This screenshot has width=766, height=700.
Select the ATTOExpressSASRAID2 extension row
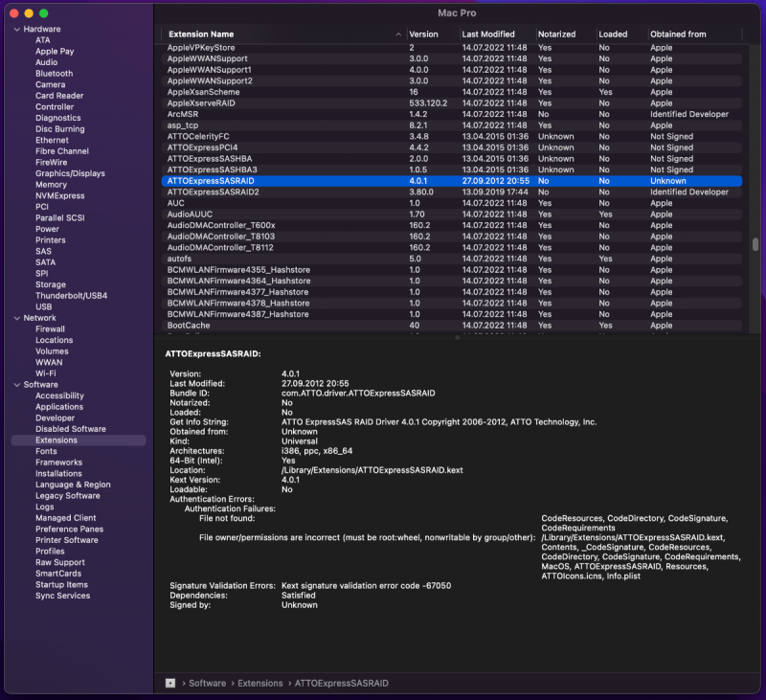click(451, 192)
